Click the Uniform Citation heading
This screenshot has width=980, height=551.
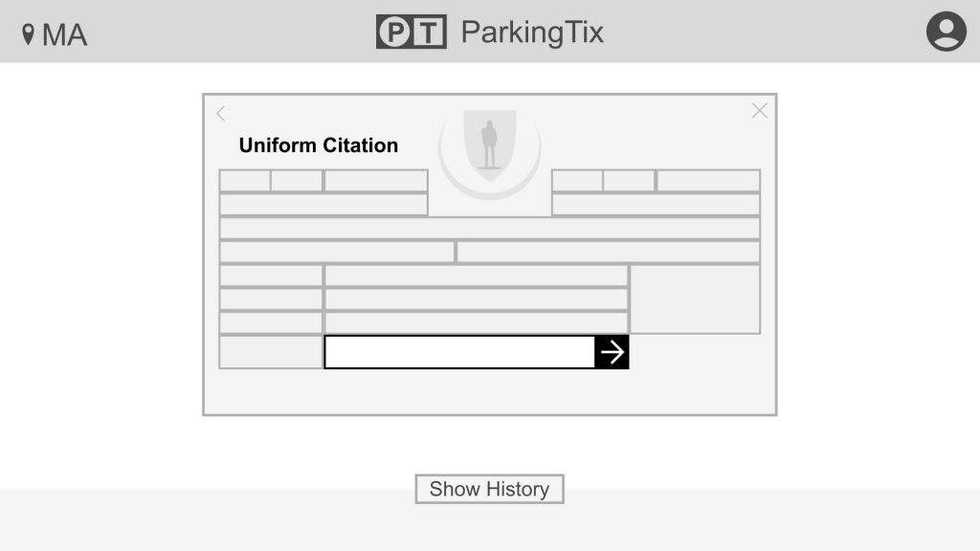point(318,145)
